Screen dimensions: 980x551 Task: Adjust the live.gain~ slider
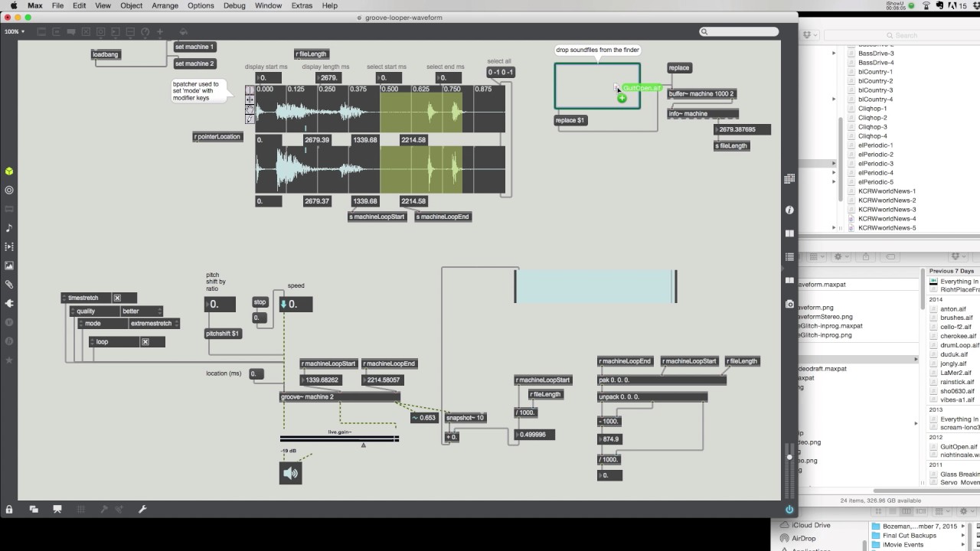pos(339,439)
